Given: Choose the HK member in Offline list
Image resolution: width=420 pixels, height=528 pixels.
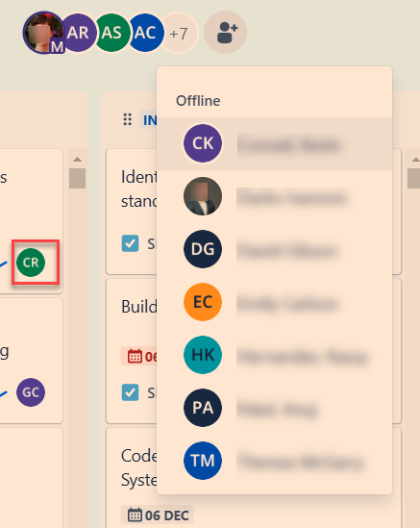Looking at the screenshot, I should tap(274, 355).
